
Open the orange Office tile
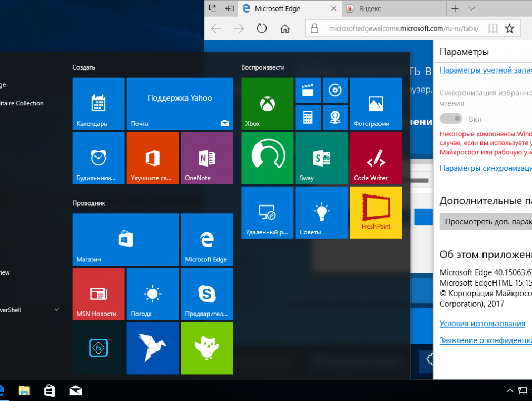[x=153, y=158]
